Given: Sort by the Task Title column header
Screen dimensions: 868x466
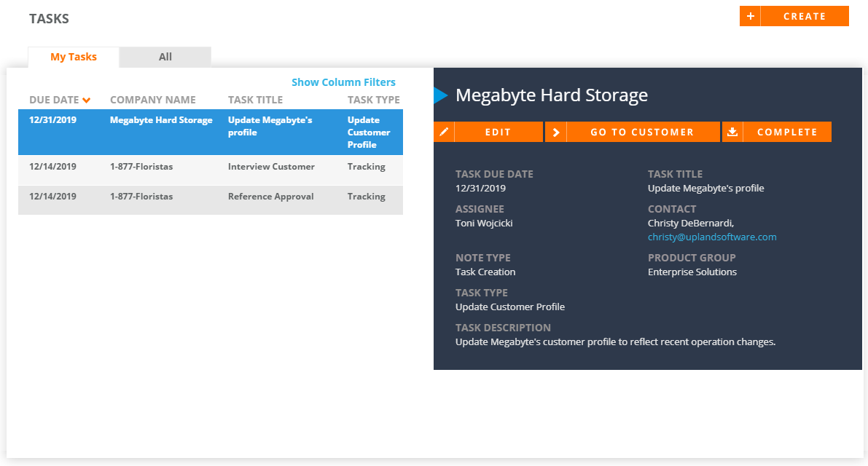Looking at the screenshot, I should pos(255,100).
